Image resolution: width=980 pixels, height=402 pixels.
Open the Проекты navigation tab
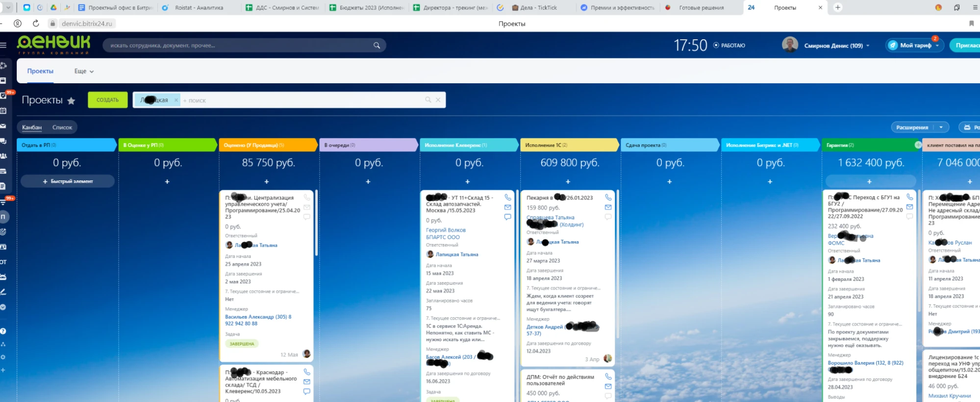pyautogui.click(x=40, y=71)
